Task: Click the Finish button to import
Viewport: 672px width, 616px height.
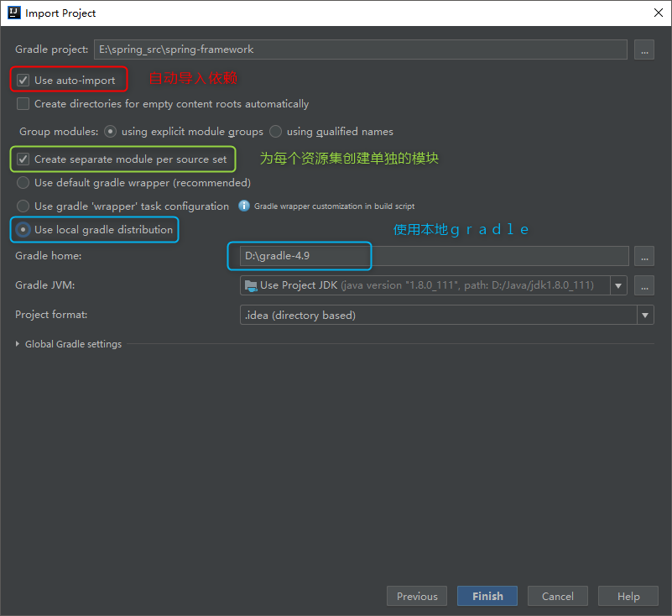Action: click(x=487, y=596)
